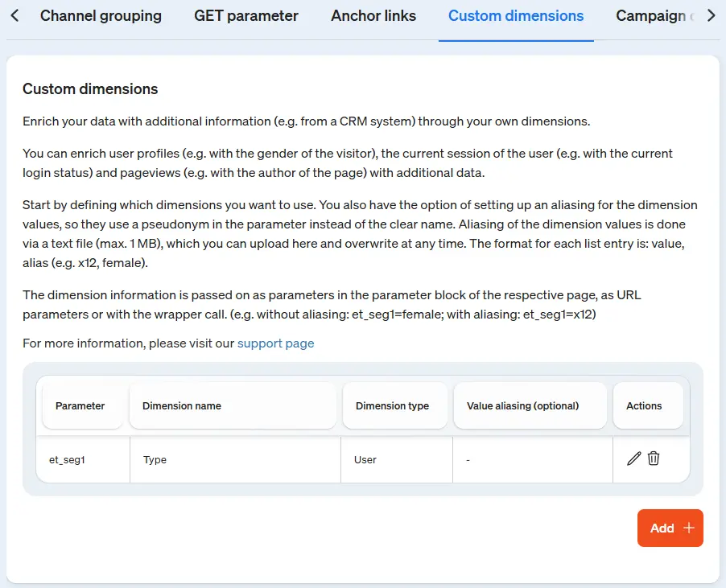The image size is (726, 588).
Task: Go to the Anchor links tab
Action: pyautogui.click(x=373, y=16)
